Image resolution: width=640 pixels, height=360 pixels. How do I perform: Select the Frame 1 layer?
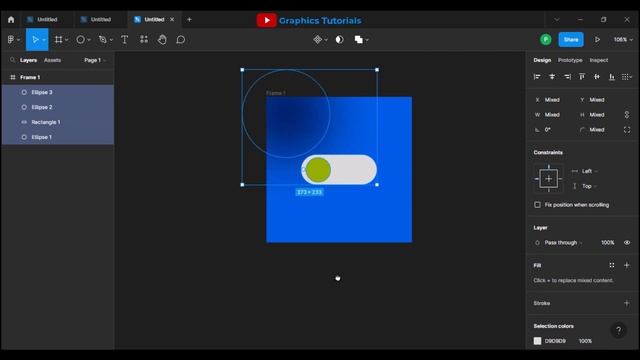coord(58,77)
